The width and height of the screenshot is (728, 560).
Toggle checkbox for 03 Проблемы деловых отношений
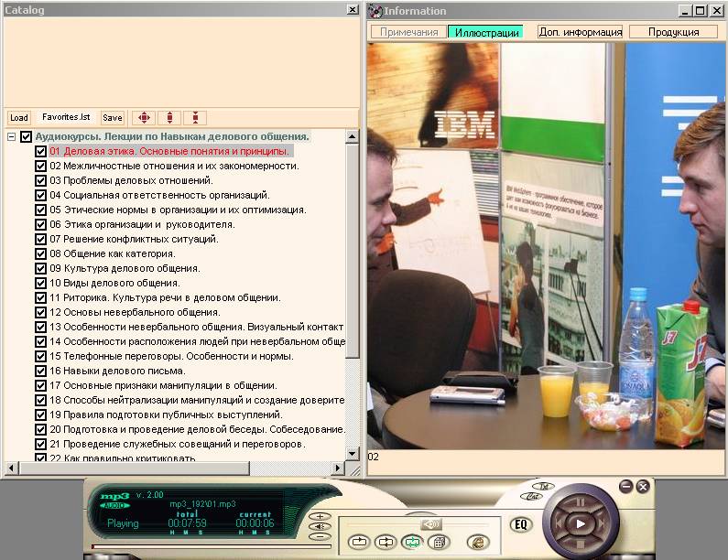tap(41, 180)
